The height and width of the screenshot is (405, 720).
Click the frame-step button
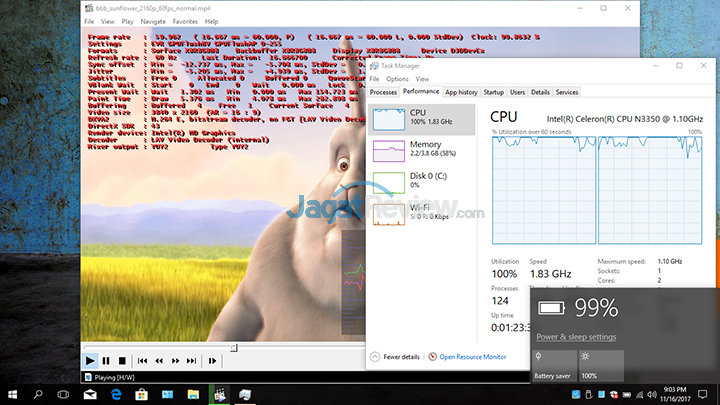[x=213, y=360]
